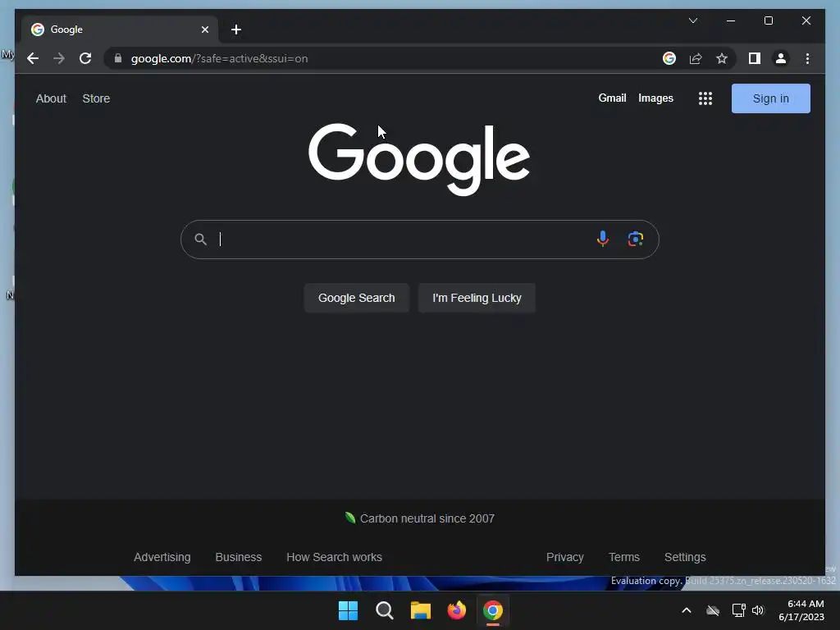Click the magnifier icon in the search box

tap(200, 239)
